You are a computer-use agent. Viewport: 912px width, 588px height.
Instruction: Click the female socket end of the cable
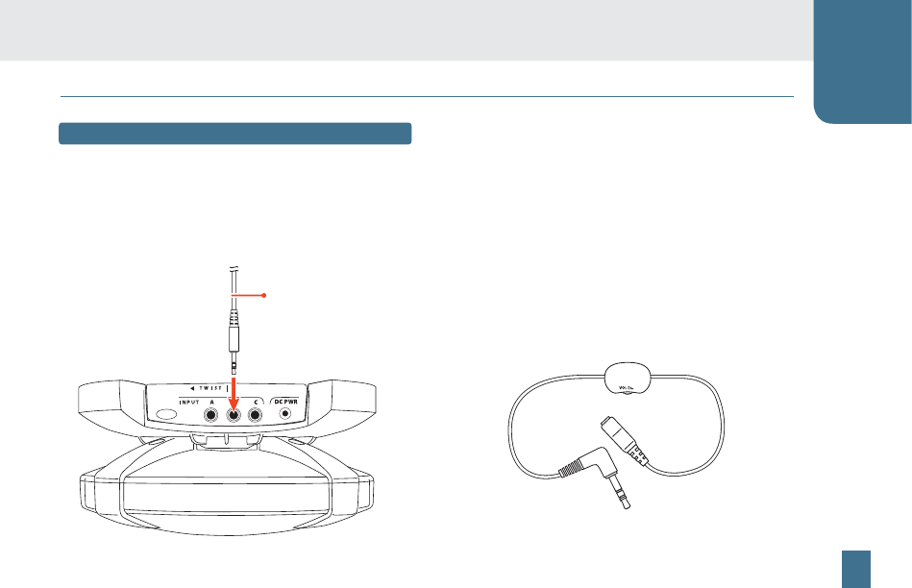tap(624, 440)
